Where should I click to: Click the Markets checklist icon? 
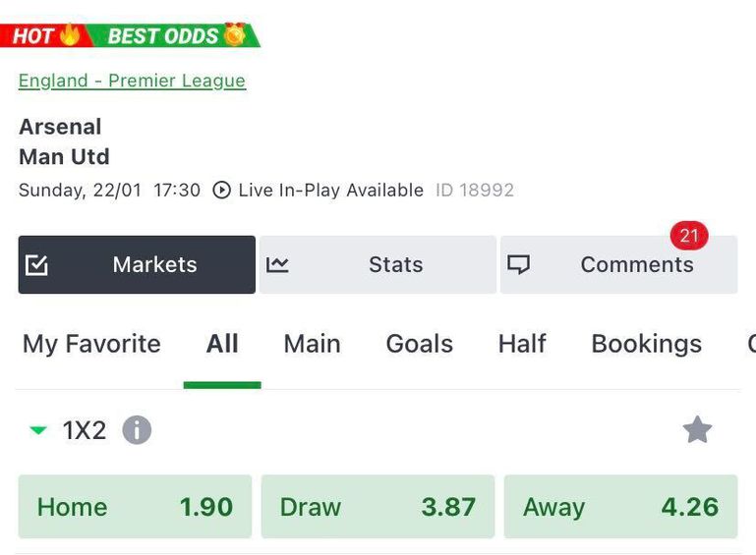37,265
